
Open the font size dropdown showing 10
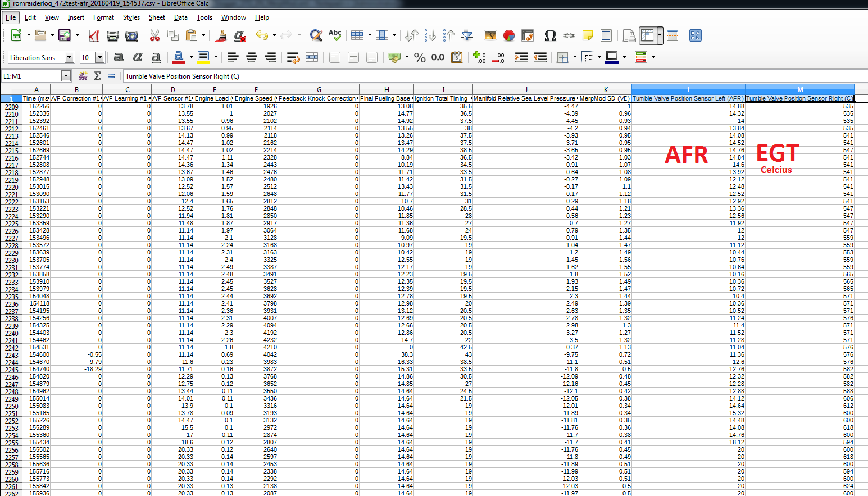tap(99, 57)
